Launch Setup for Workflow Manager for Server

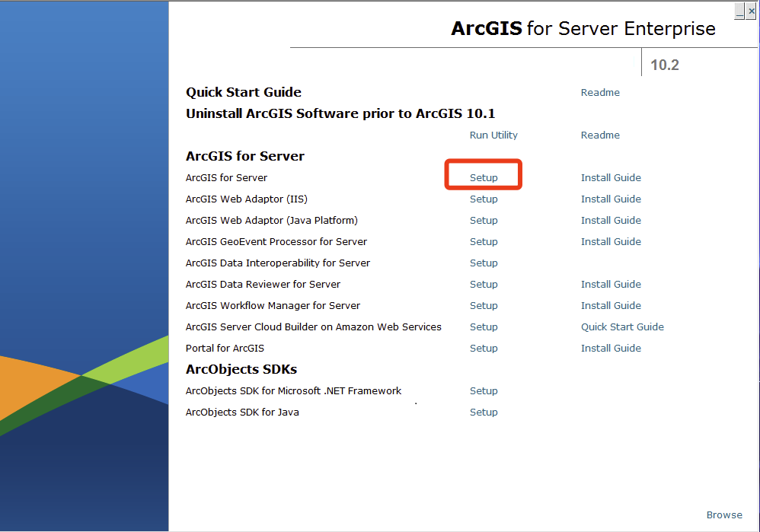[x=484, y=306]
